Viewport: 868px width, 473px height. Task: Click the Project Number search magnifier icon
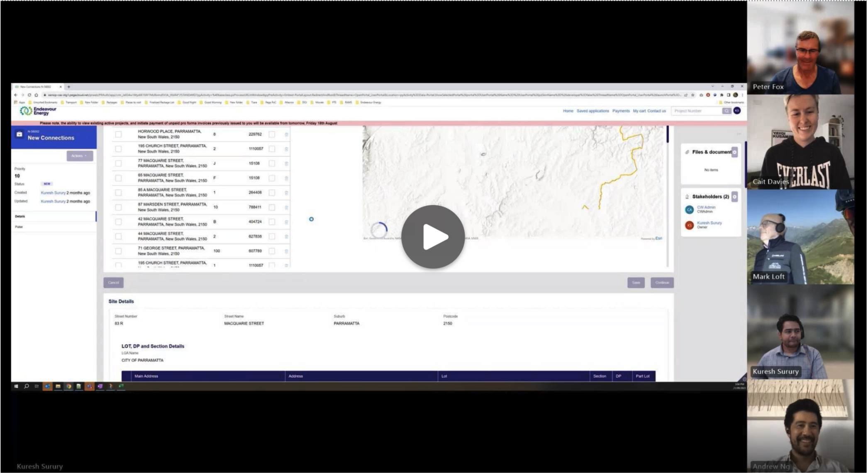point(726,111)
